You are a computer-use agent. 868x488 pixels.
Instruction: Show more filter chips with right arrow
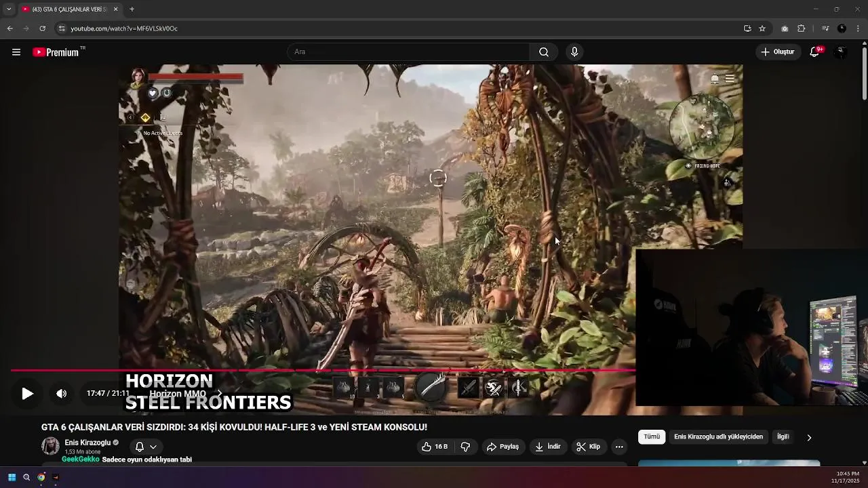click(809, 438)
